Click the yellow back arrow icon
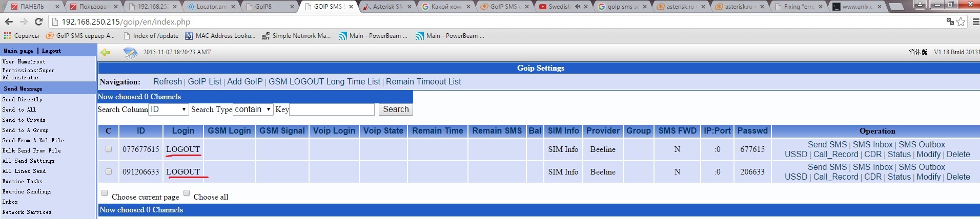The height and width of the screenshot is (219, 980). (x=106, y=52)
